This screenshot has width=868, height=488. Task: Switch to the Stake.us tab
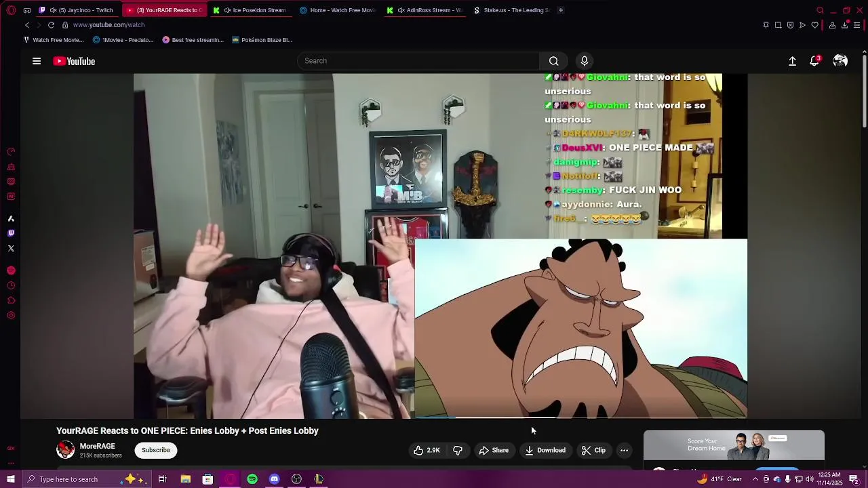pos(512,10)
